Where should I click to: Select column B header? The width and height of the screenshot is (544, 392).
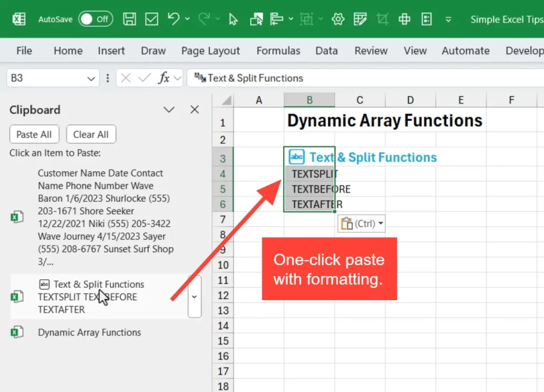(310, 100)
